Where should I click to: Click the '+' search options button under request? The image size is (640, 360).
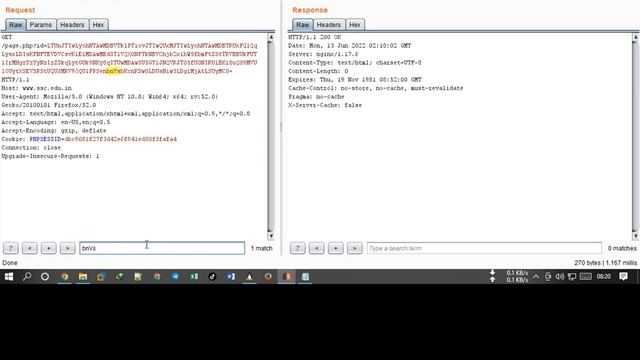coord(49,248)
